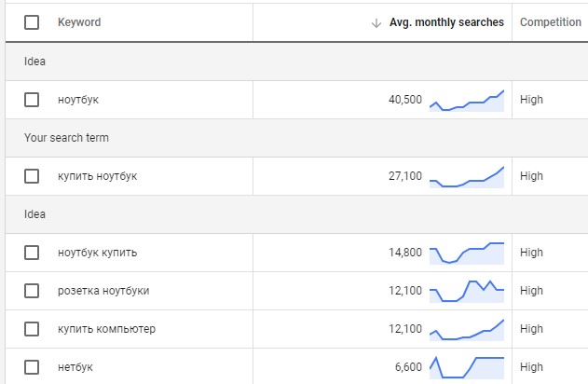This screenshot has width=588, height=384.
Task: Click the Your search term group header
Action: tap(66, 138)
